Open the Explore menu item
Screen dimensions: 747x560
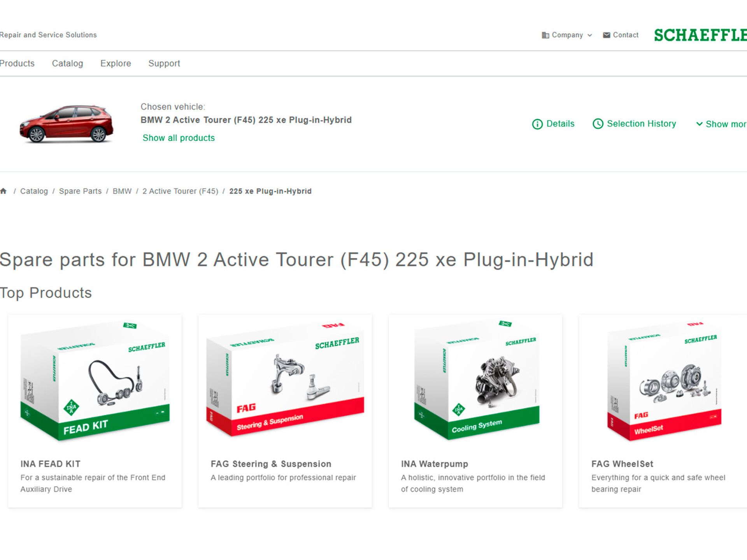pos(116,63)
